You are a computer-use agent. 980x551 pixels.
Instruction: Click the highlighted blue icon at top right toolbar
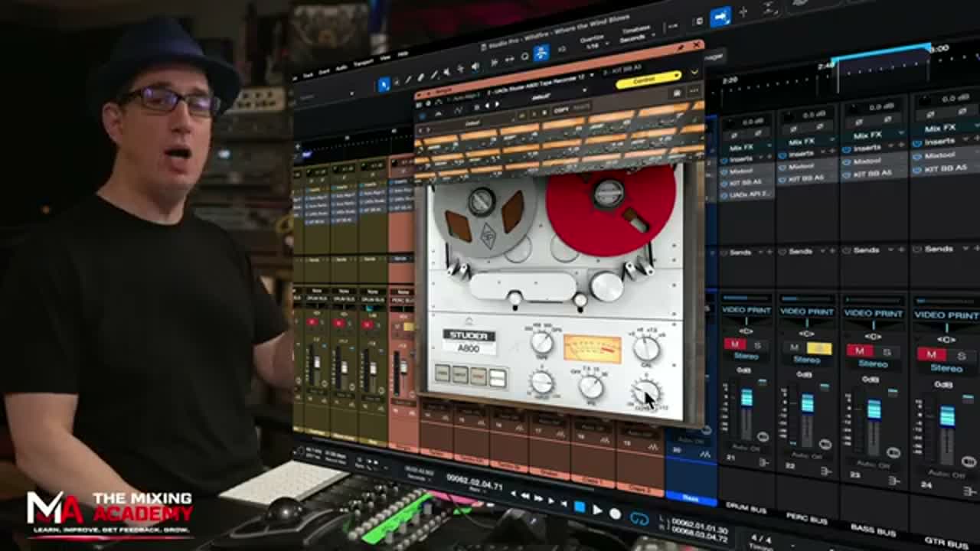[x=720, y=16]
